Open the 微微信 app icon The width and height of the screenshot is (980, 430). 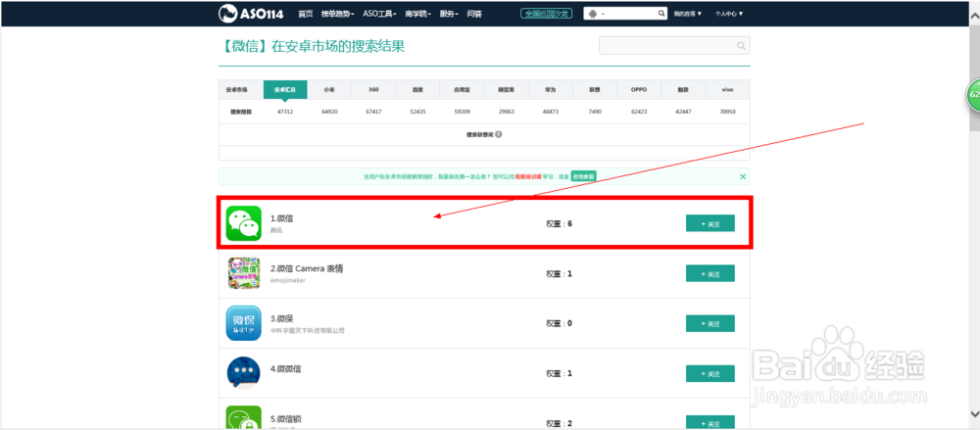[243, 373]
